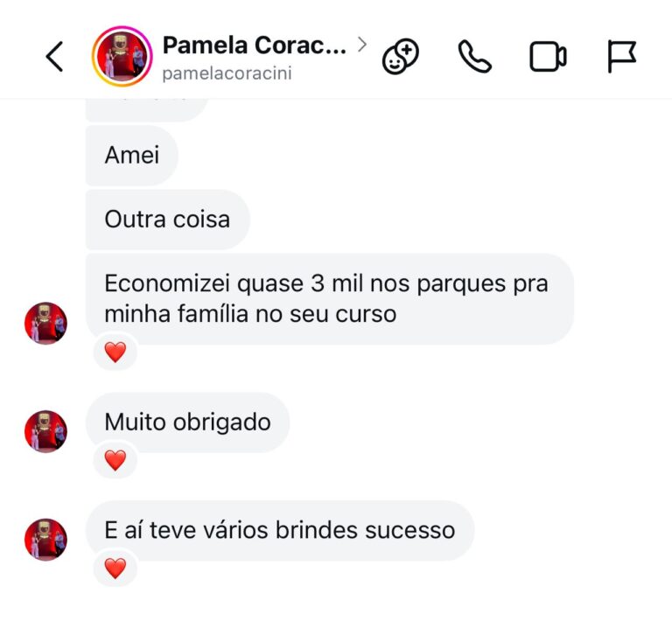Select the 'E aí teve vários brindes sucesso' message

tap(279, 530)
